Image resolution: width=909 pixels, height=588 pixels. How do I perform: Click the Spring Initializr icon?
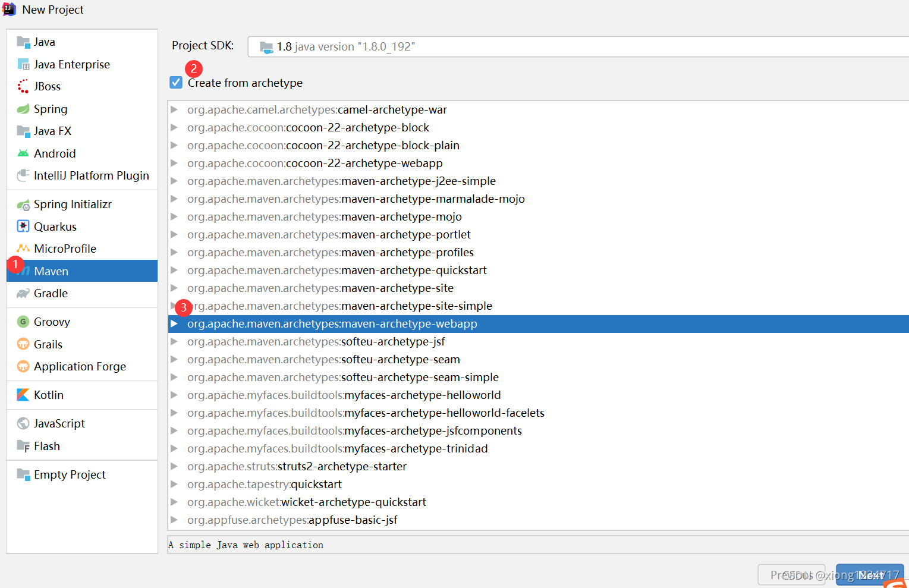(x=23, y=205)
